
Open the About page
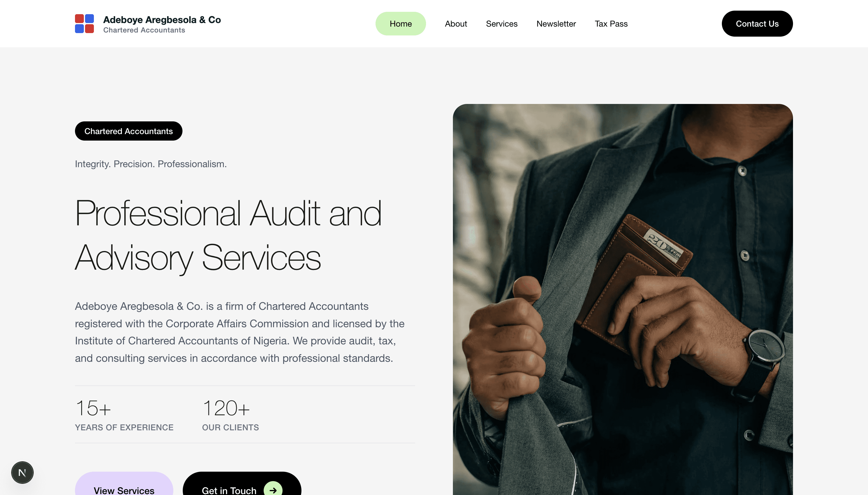pyautogui.click(x=456, y=24)
